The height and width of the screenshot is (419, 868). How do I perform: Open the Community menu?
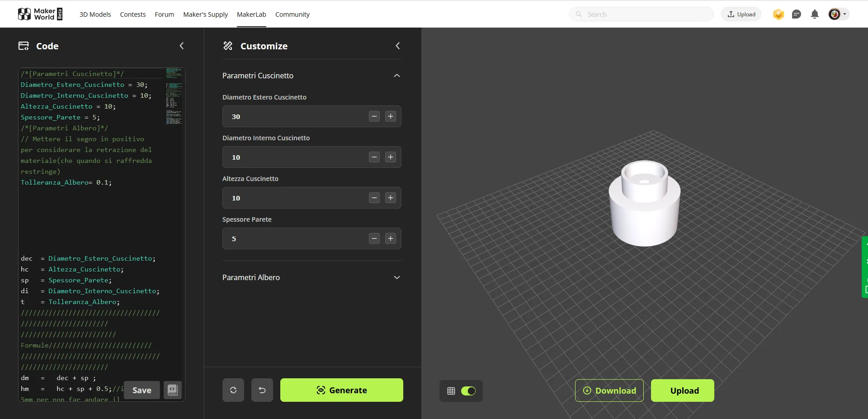292,14
